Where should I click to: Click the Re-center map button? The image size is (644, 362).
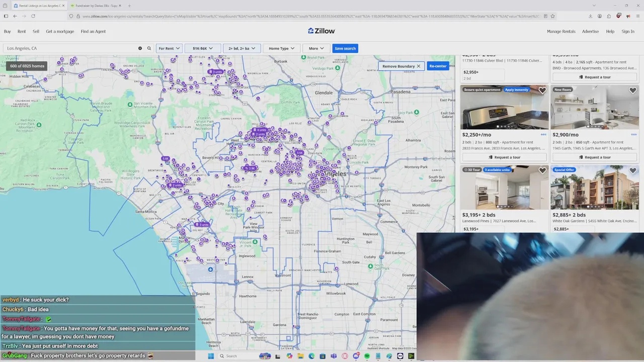[x=438, y=66]
